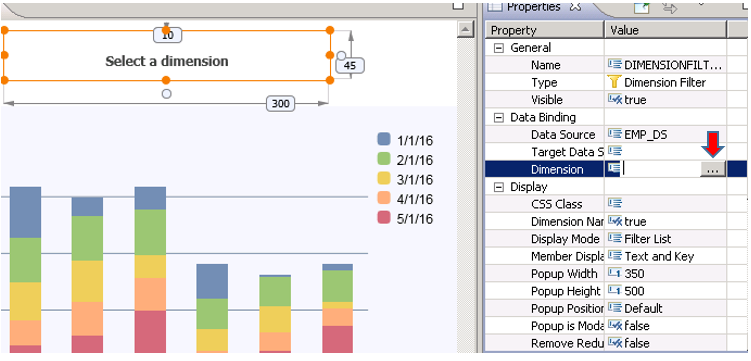The width and height of the screenshot is (751, 361).
Task: Click the Popup Width 350 value
Action: point(634,274)
